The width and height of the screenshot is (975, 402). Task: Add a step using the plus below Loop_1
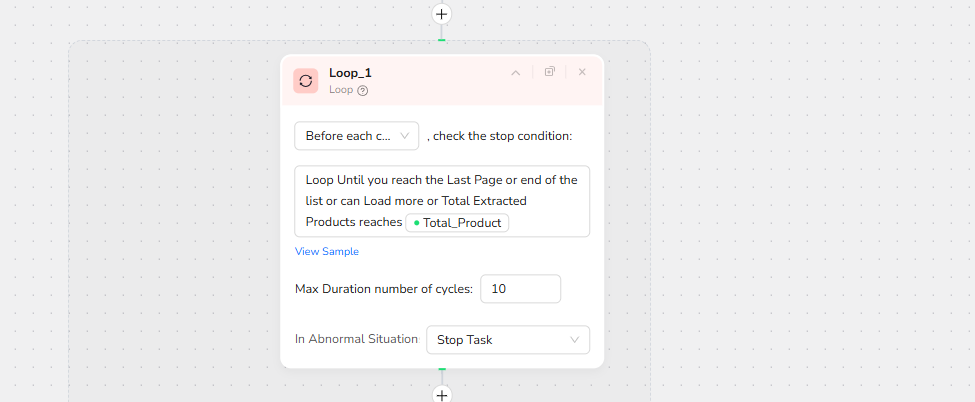coord(441,394)
